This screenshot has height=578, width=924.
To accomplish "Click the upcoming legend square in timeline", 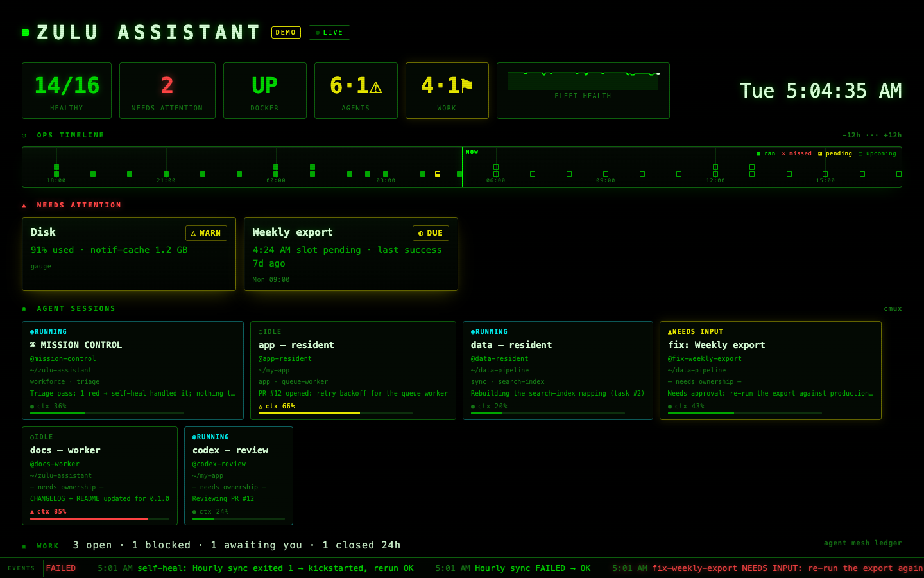I will click(x=860, y=154).
